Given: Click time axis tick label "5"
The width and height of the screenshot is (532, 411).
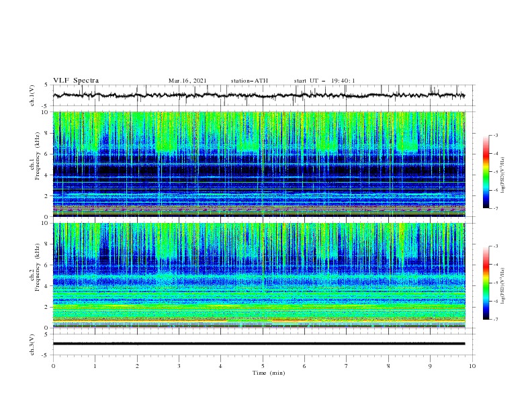Looking at the screenshot, I should (x=263, y=366).
